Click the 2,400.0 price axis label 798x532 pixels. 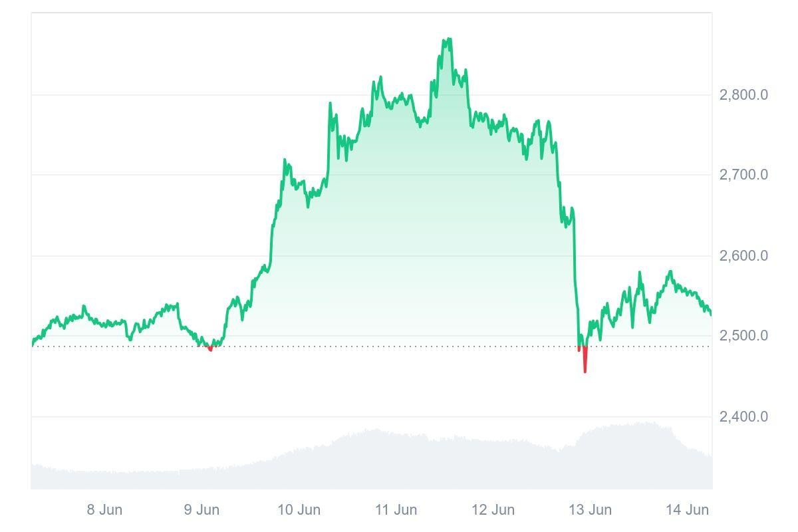[x=743, y=417]
